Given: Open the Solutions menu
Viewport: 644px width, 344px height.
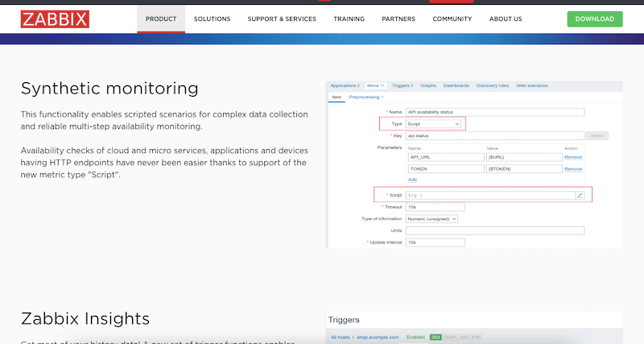Looking at the screenshot, I should (212, 19).
